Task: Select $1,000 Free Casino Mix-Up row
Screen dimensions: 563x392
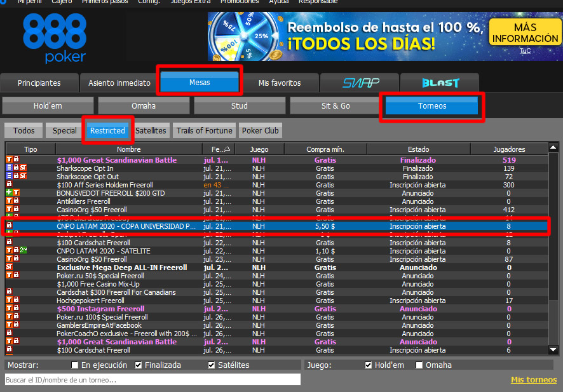Action: 276,284
